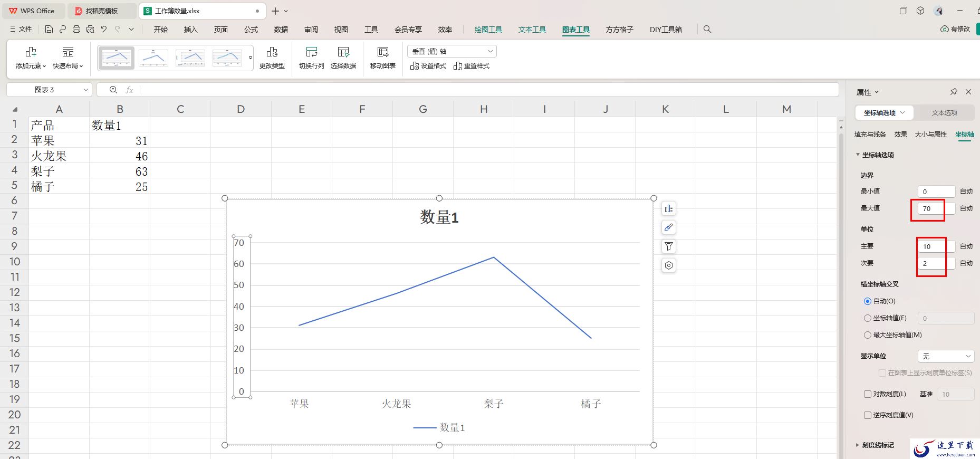Pin the 属性 properties panel

[954, 92]
